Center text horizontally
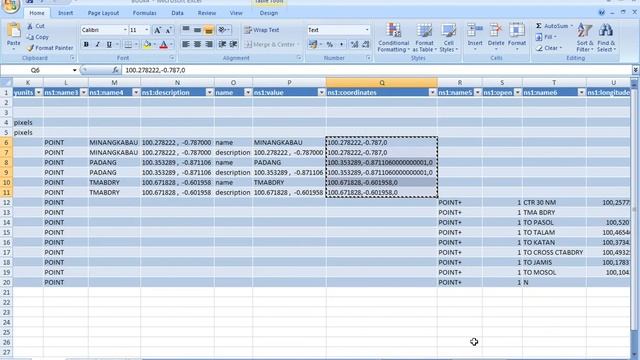Image resolution: width=640 pixels, height=360 pixels. (x=197, y=44)
